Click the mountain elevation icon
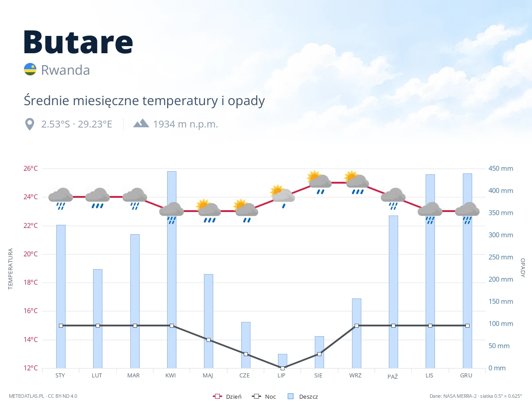The width and height of the screenshot is (532, 408). (141, 123)
